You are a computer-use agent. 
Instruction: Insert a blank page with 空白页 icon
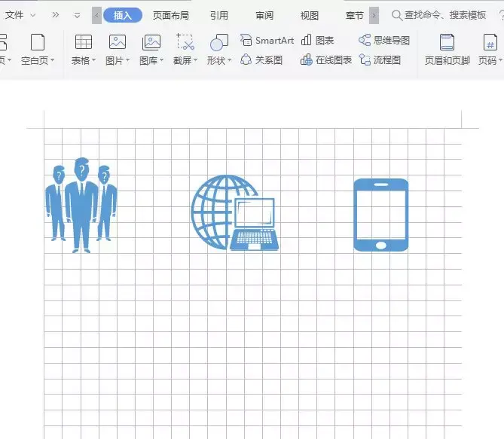coord(38,42)
